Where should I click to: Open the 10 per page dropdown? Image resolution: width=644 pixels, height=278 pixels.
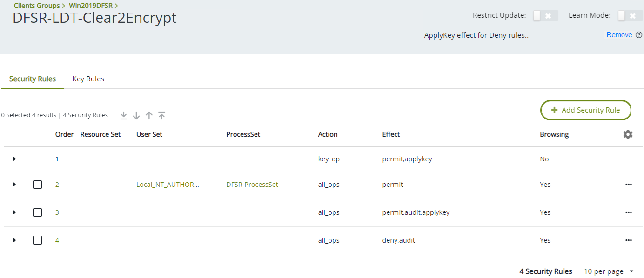(x=609, y=271)
